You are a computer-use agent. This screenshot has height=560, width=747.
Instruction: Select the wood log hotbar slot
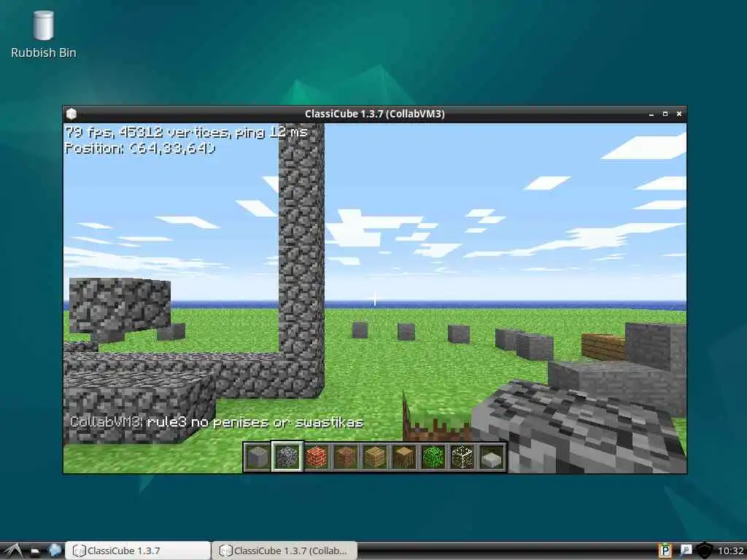tap(404, 456)
